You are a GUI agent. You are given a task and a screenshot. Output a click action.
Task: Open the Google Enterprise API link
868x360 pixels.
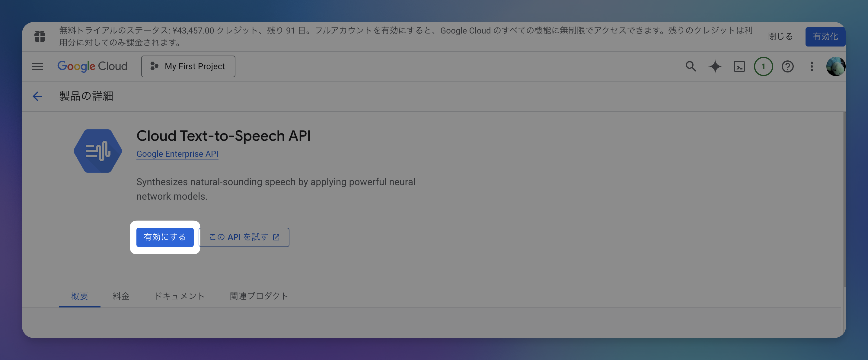coord(177,154)
